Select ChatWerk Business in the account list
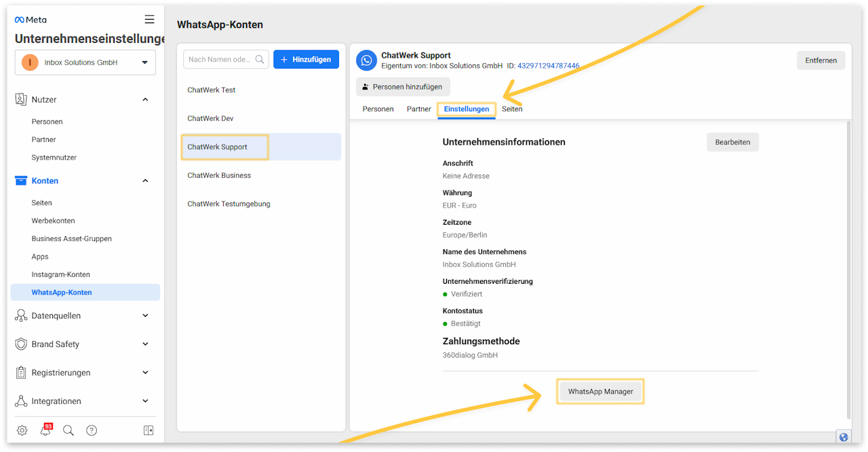This screenshot has width=868, height=452. click(219, 175)
